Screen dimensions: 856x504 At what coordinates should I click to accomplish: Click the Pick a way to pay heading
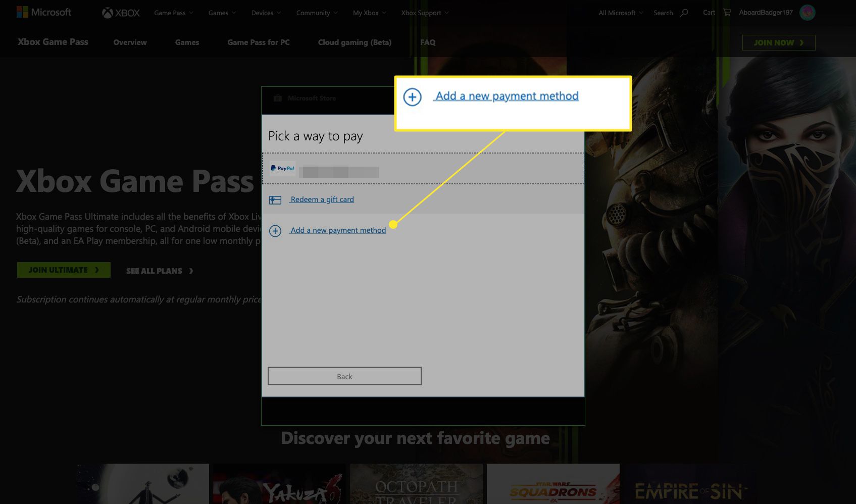click(x=316, y=136)
